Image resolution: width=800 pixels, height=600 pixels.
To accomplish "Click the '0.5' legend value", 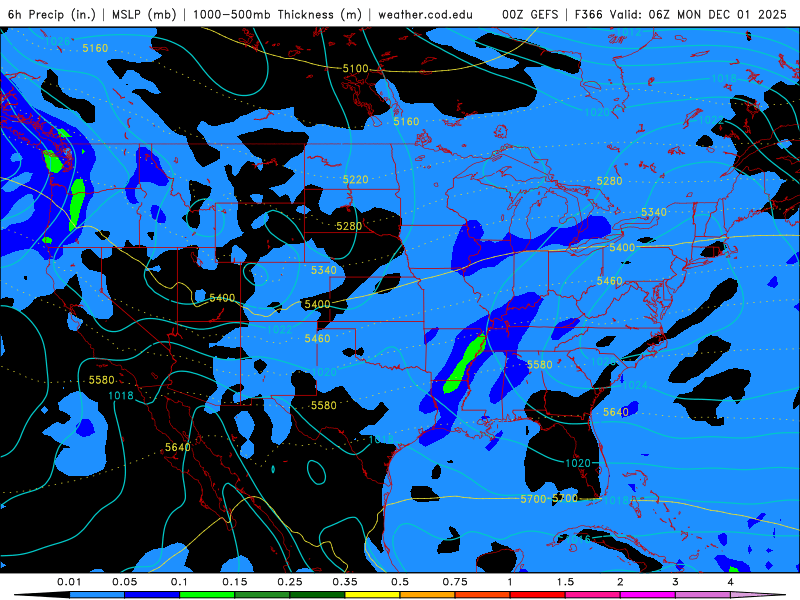I will [400, 582].
